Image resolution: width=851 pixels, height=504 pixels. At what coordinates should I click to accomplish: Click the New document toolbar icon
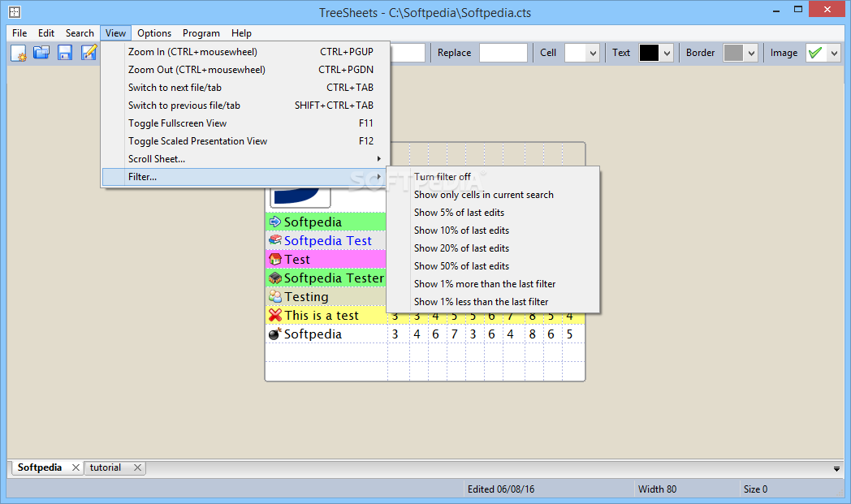click(19, 53)
